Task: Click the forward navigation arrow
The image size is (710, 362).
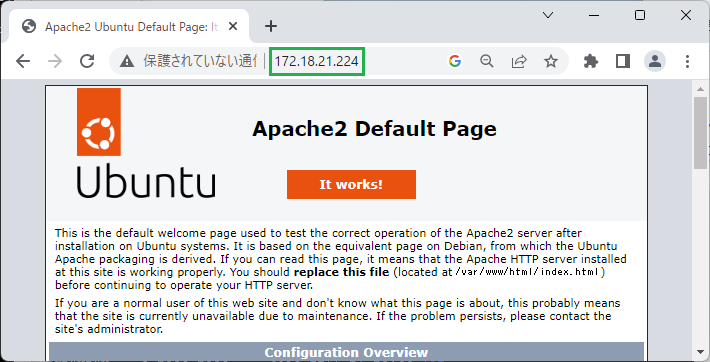Action: pos(55,61)
